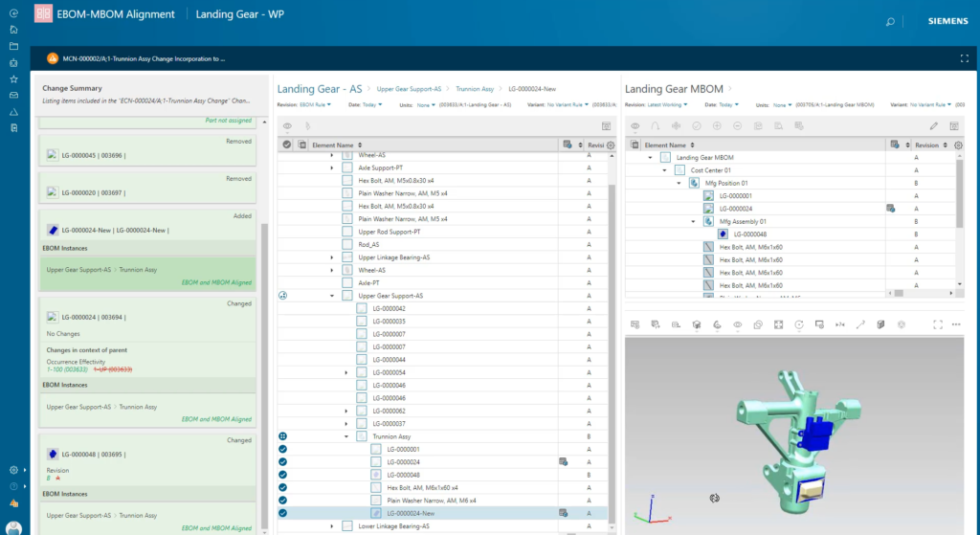Click the Remove (minus circle) icon in MBOM toolbar

738,125
